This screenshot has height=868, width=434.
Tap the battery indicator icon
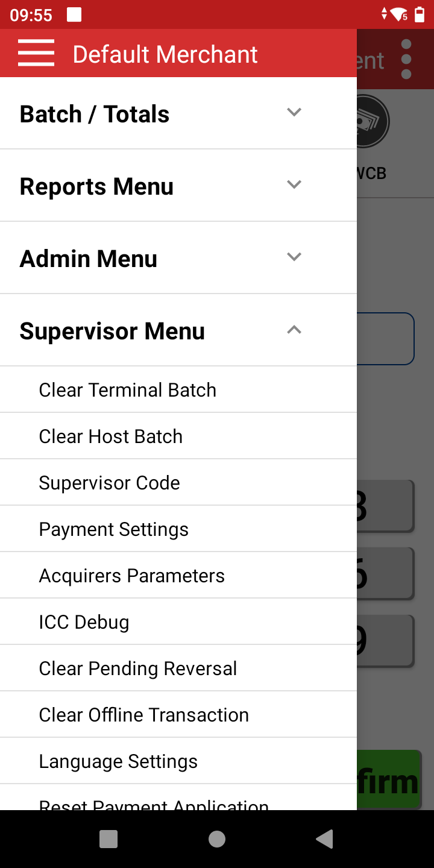[x=421, y=14]
